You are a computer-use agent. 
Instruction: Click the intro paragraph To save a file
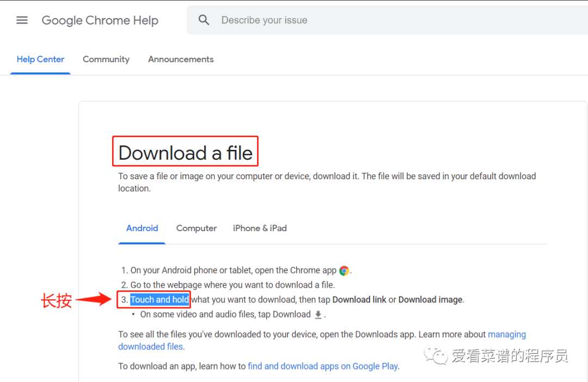click(x=327, y=183)
